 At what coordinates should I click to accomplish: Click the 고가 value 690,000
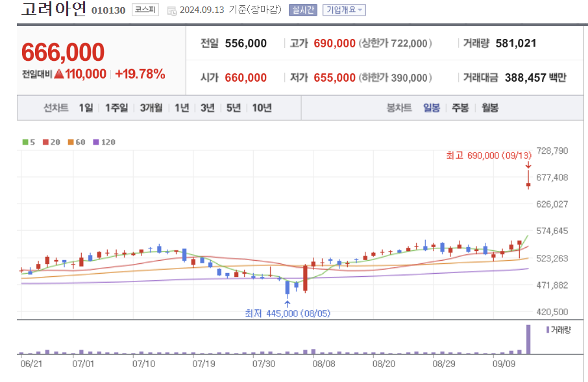click(x=334, y=43)
